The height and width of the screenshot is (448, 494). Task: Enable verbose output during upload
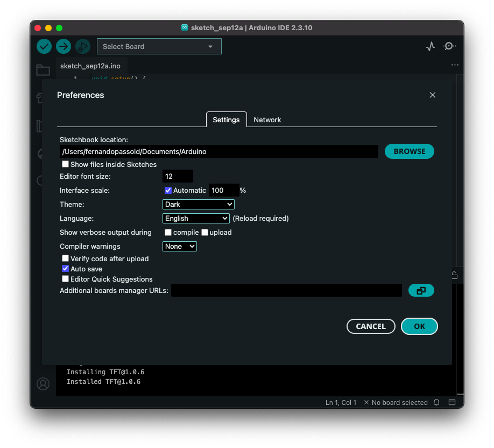coord(205,233)
